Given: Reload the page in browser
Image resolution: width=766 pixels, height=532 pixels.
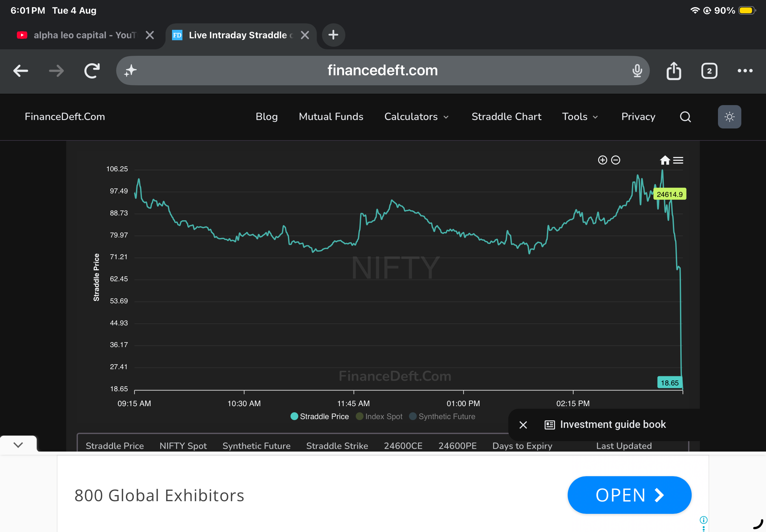Looking at the screenshot, I should coord(92,71).
